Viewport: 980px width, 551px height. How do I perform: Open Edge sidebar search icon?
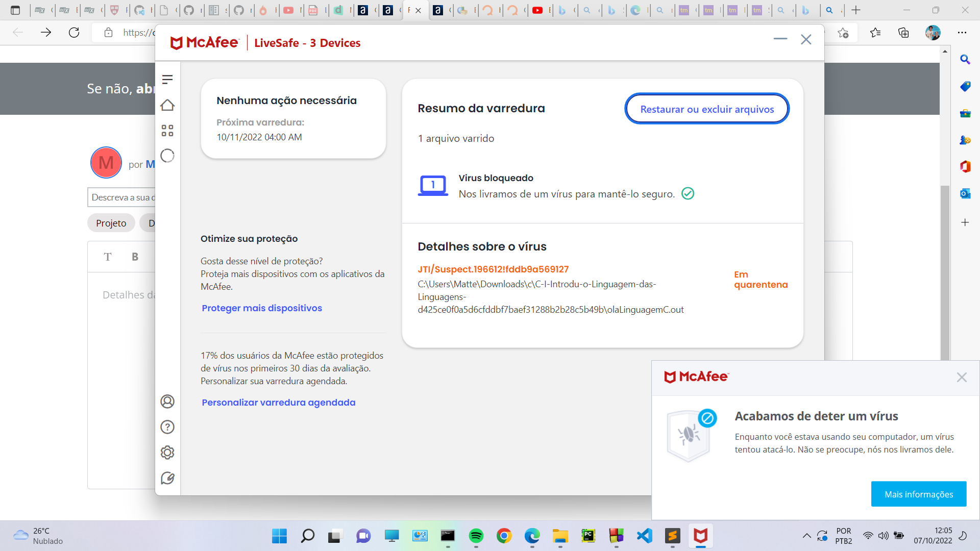(x=965, y=60)
